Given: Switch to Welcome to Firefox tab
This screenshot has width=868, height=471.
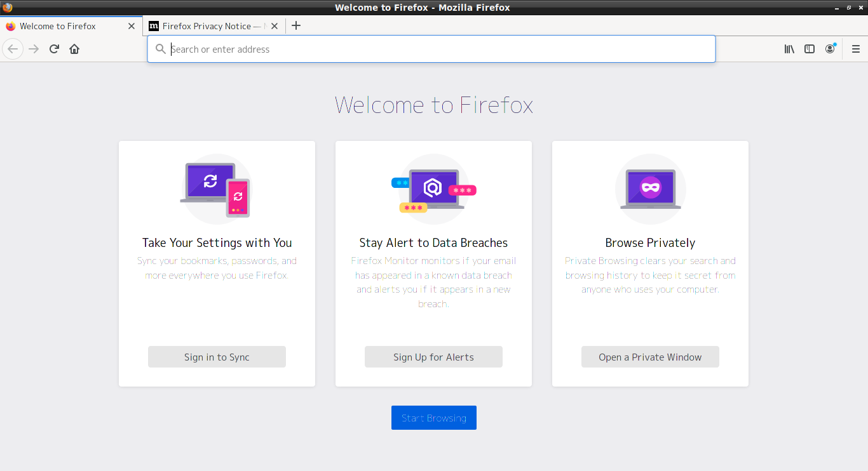Looking at the screenshot, I should coord(71,26).
